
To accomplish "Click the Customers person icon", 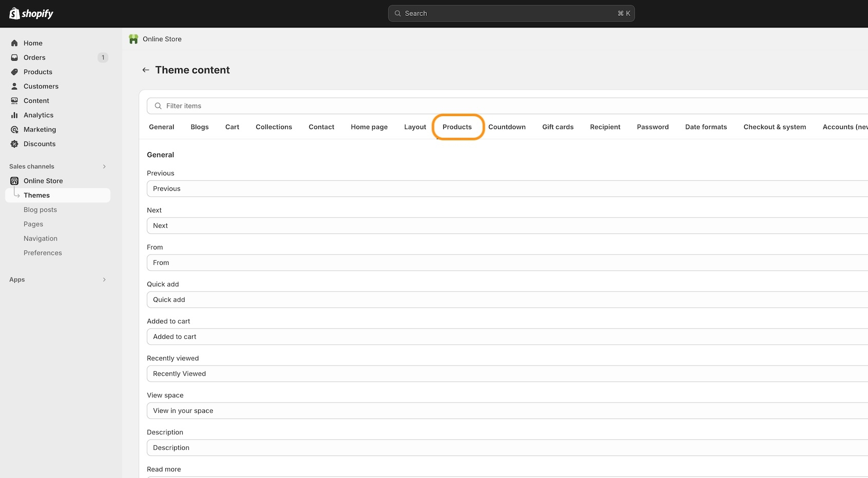I will click(x=14, y=86).
